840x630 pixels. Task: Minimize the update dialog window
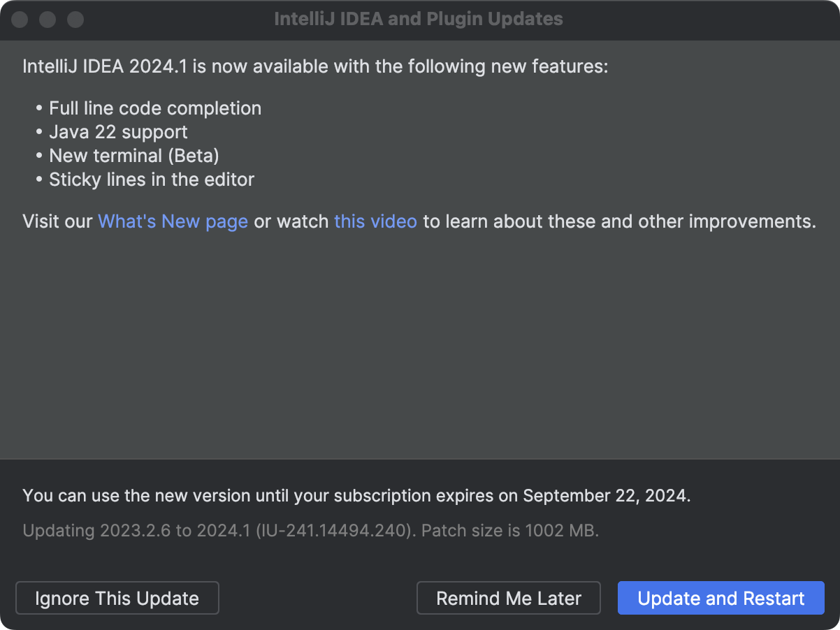tap(48, 20)
